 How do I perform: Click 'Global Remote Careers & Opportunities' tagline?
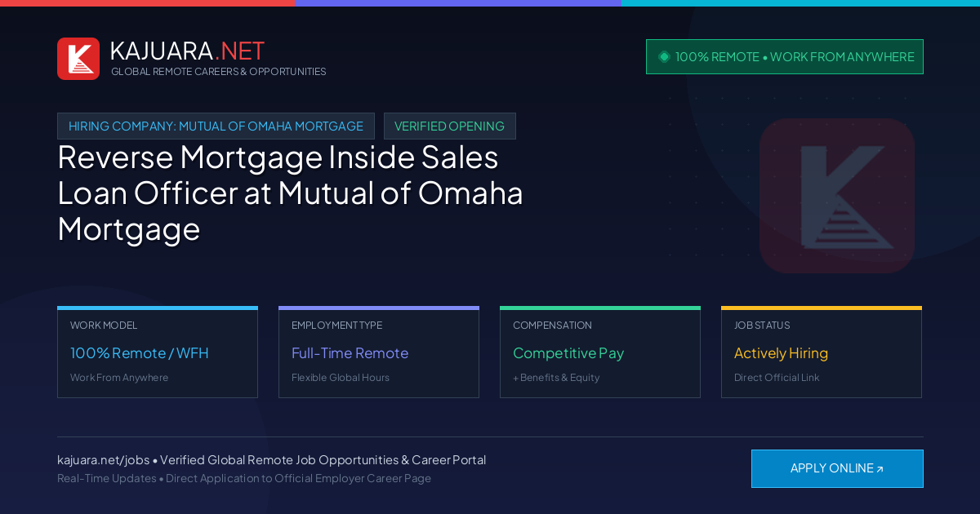pyautogui.click(x=219, y=72)
